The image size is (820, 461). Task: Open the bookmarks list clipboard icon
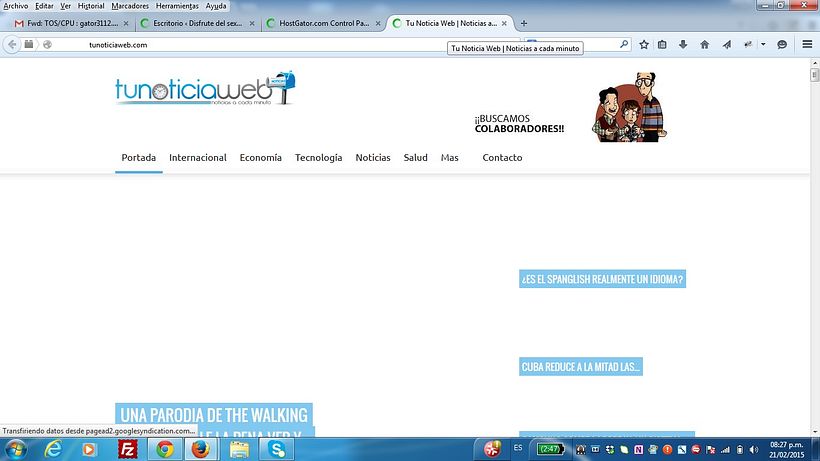pyautogui.click(x=662, y=44)
